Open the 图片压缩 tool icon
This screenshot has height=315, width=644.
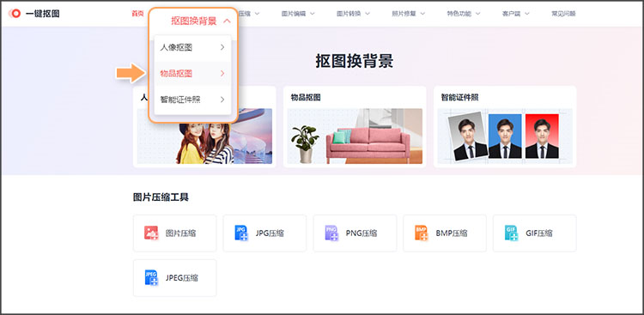pos(151,233)
